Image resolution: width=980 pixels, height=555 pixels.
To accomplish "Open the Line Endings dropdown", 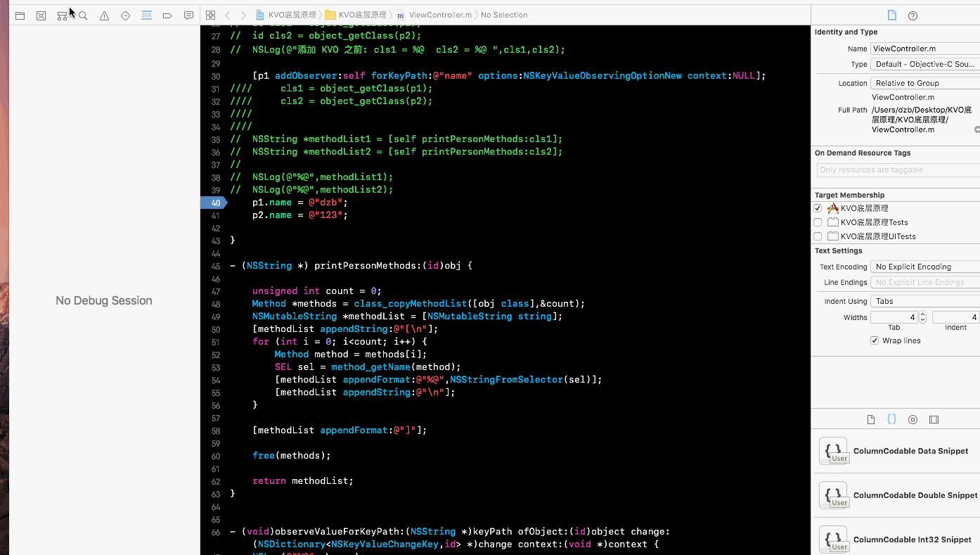I will pyautogui.click(x=925, y=282).
